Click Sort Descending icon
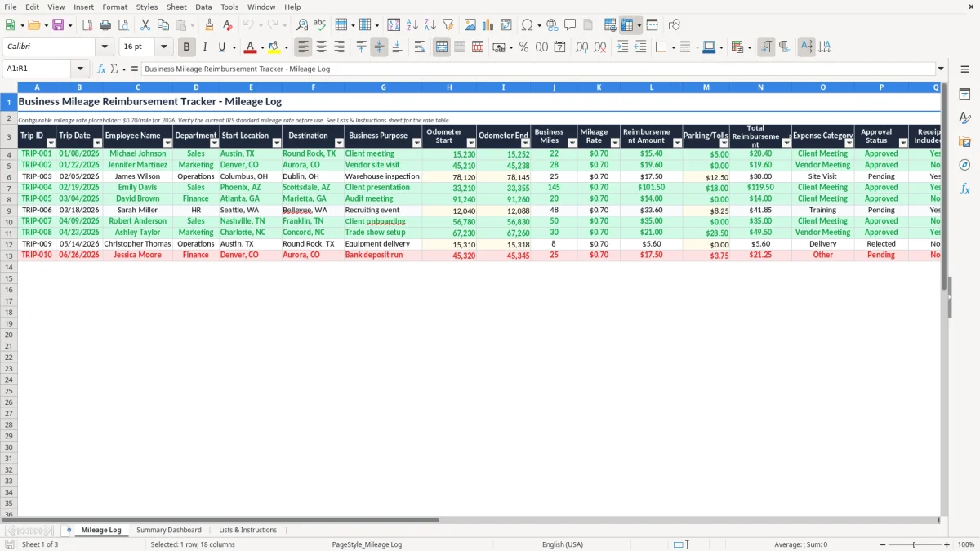Image resolution: width=980 pixels, height=551 pixels. coord(430,25)
